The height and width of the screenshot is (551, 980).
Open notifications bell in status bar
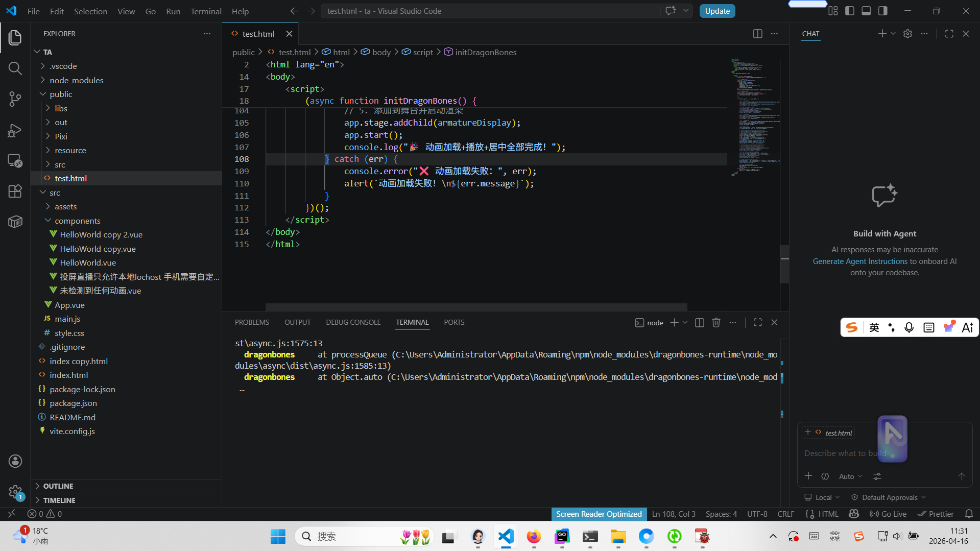(x=969, y=514)
